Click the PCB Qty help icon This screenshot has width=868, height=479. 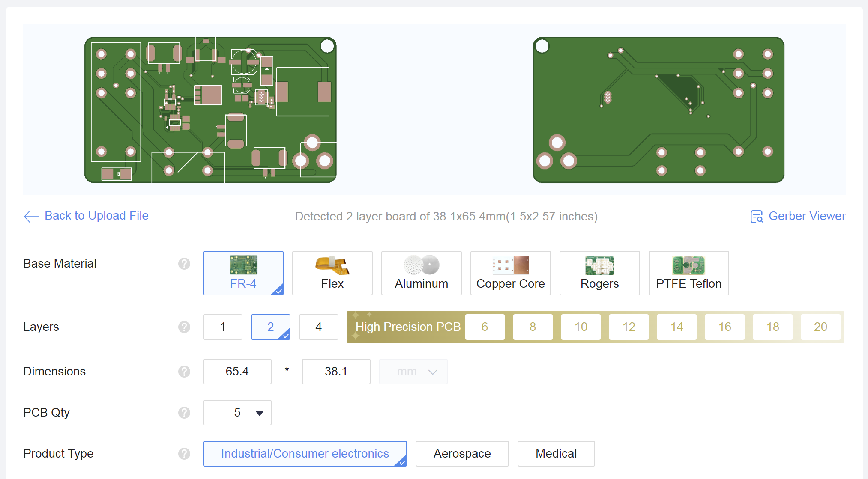click(x=184, y=413)
